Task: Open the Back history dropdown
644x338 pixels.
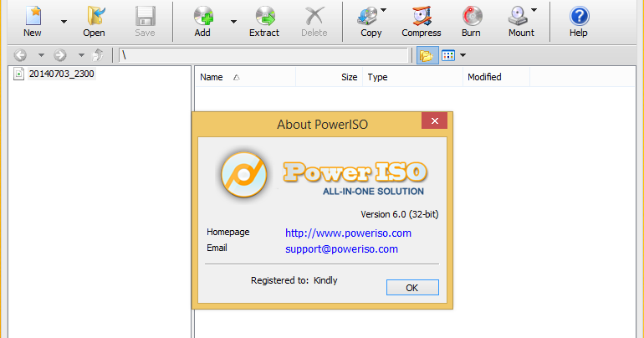Action: (41, 55)
